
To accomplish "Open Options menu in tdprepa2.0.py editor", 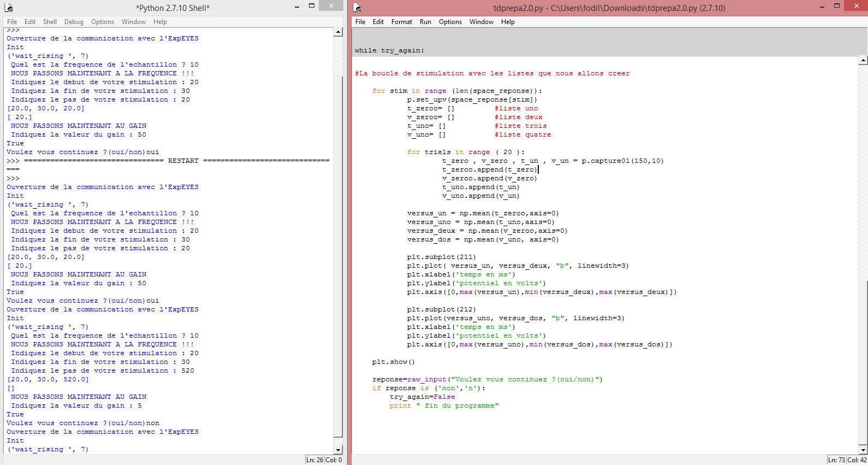I will [x=450, y=22].
